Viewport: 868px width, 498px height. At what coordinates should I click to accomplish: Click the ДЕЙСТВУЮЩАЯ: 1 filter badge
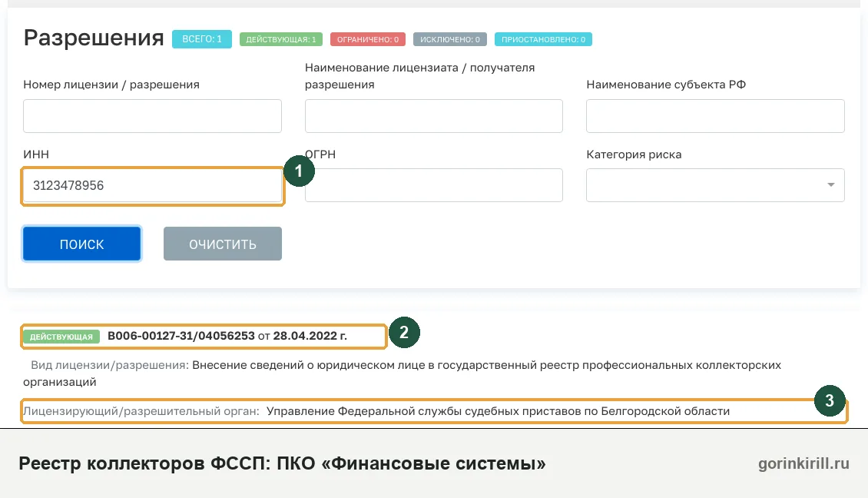[x=280, y=39]
